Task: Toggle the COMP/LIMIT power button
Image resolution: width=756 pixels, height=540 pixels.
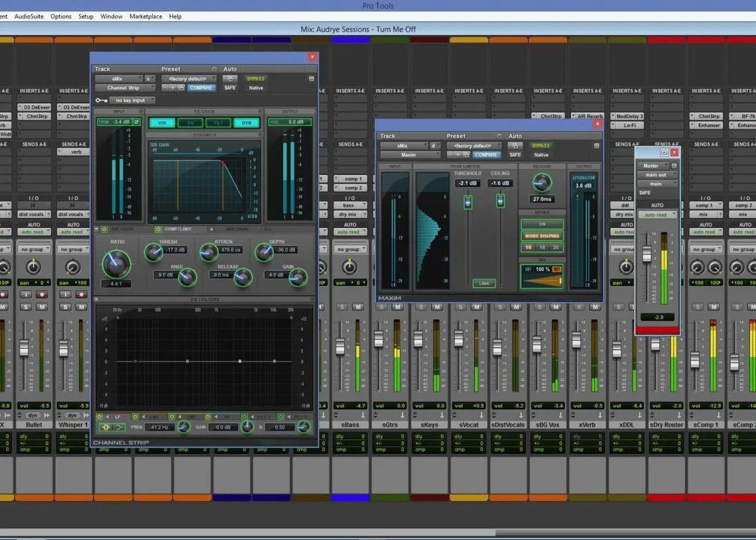Action: [158, 229]
